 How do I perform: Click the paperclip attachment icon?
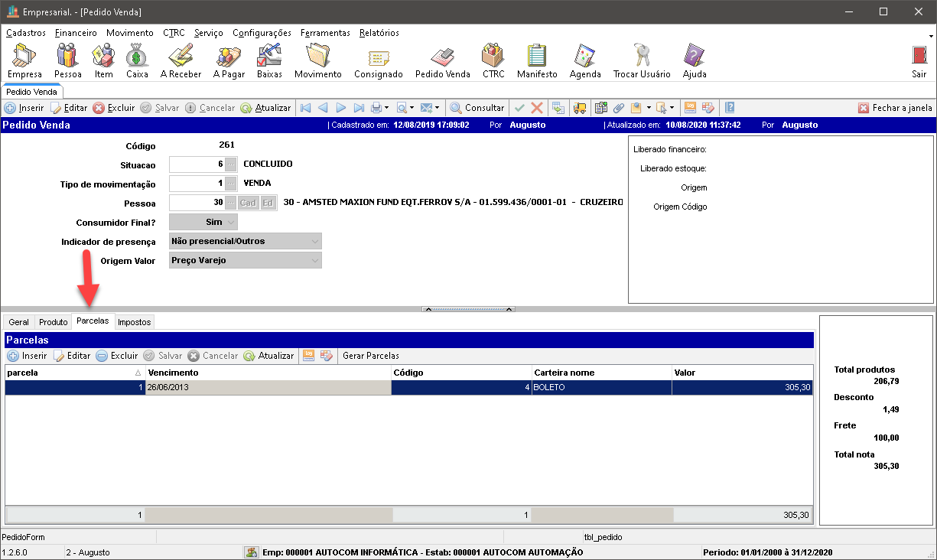(619, 108)
